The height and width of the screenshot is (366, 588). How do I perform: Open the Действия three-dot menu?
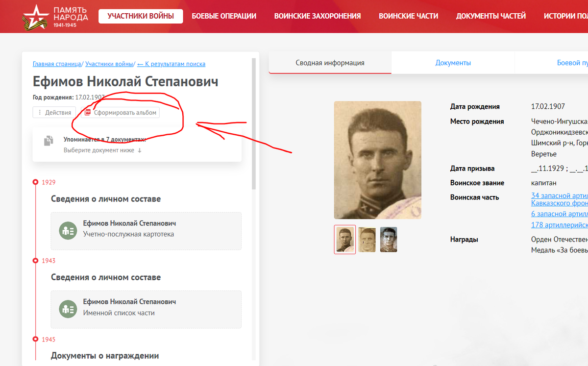coord(54,112)
